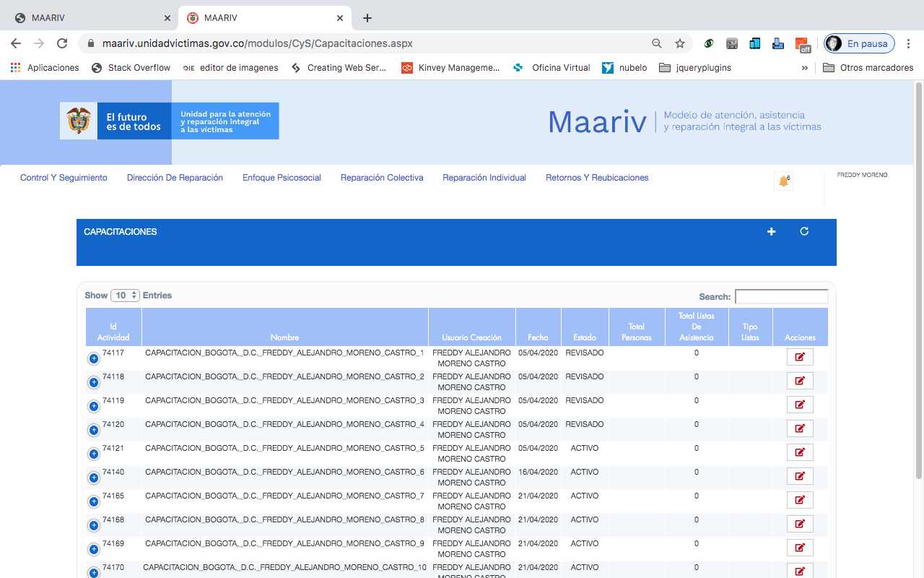Expand details for activity 74117

[94, 358]
